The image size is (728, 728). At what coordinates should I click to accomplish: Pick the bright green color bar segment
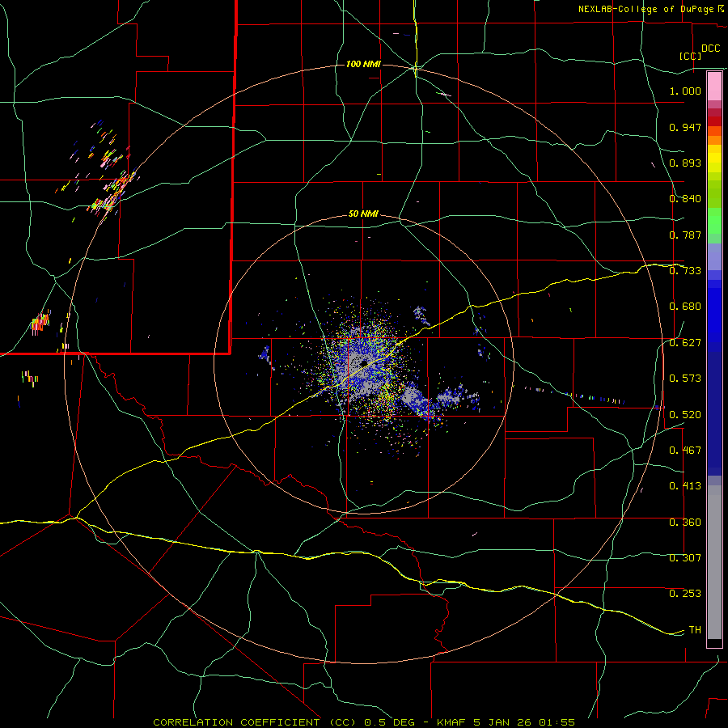click(x=714, y=221)
